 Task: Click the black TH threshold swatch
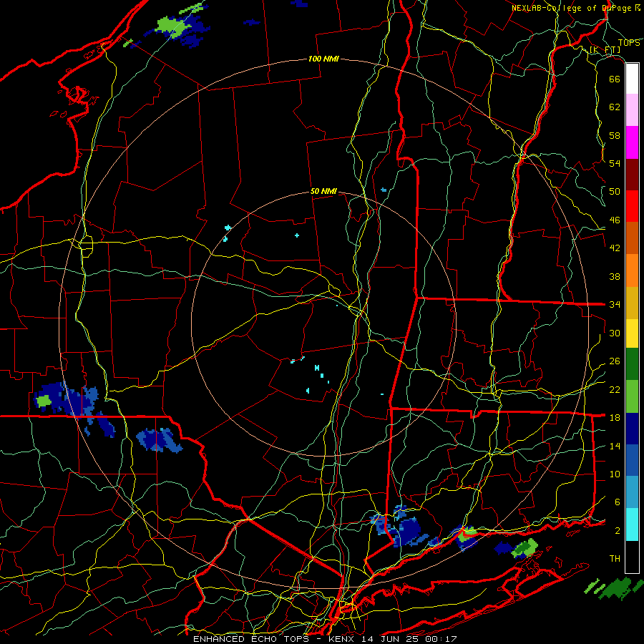pos(632,557)
